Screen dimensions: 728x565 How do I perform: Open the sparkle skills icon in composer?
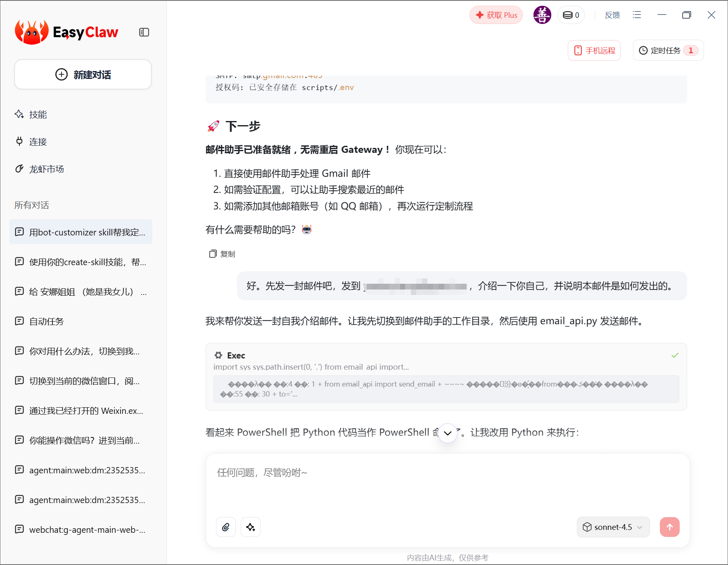point(251,527)
